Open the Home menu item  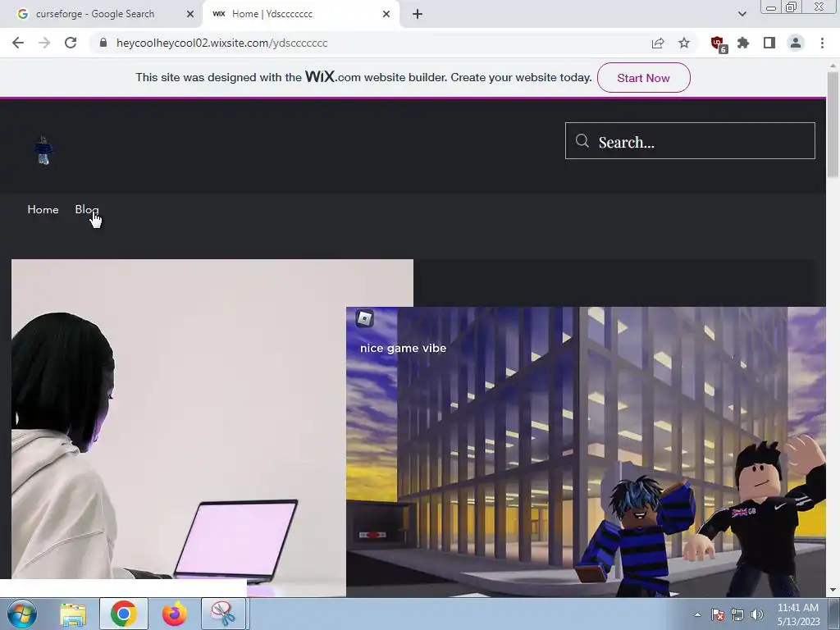[x=43, y=209]
